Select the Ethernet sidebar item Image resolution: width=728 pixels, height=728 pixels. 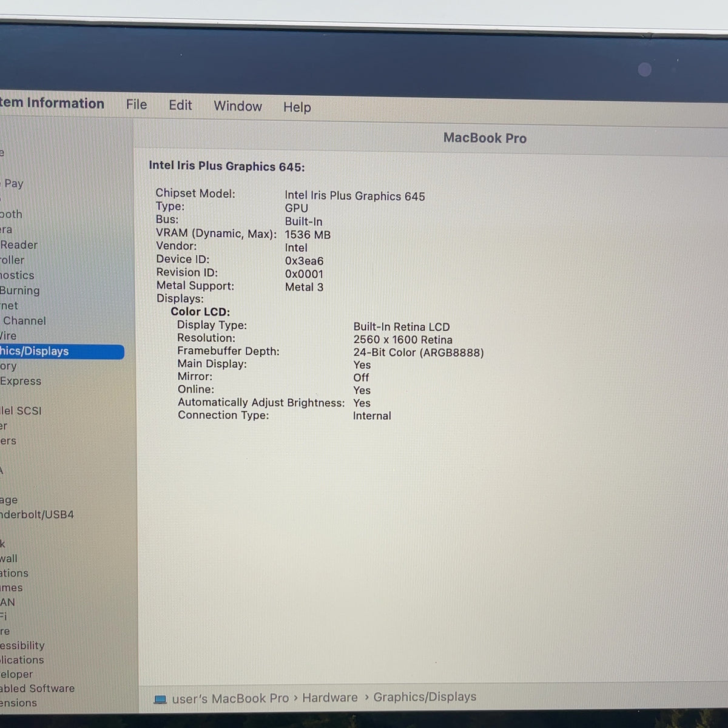(9, 305)
